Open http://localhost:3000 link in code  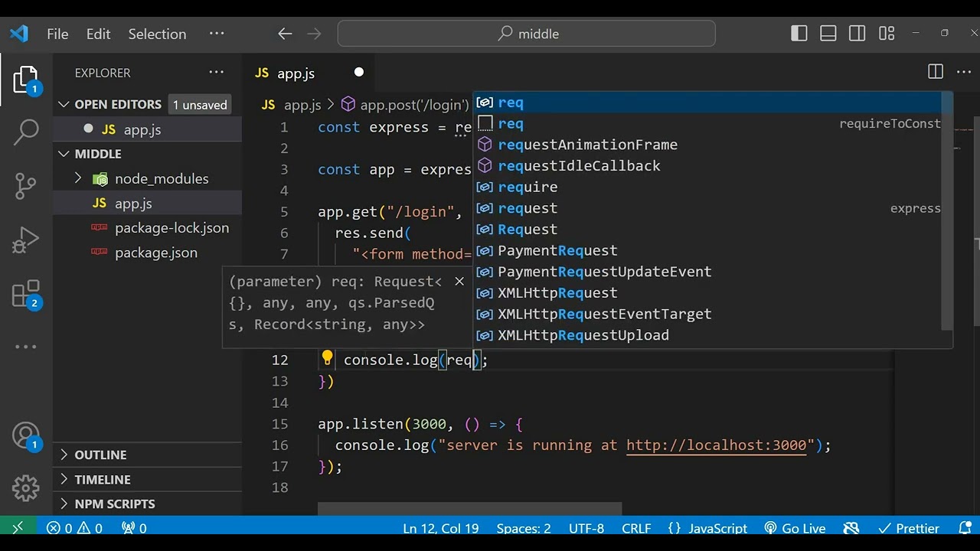coord(716,445)
